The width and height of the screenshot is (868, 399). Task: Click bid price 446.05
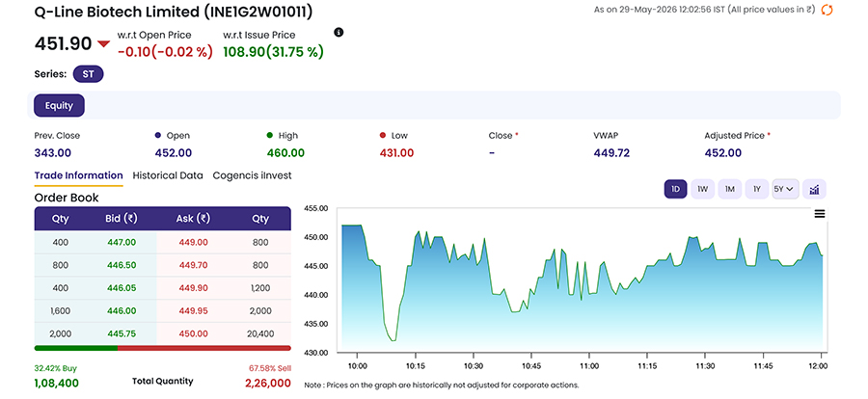point(121,288)
